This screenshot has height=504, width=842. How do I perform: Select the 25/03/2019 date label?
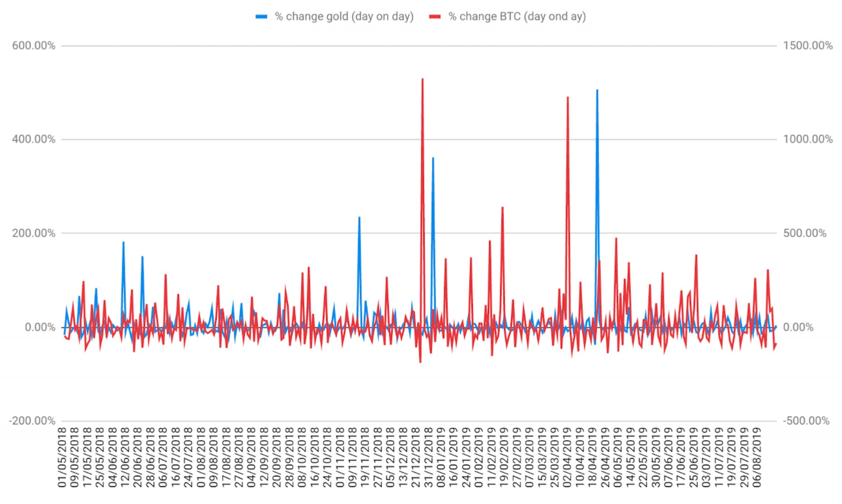[555, 457]
